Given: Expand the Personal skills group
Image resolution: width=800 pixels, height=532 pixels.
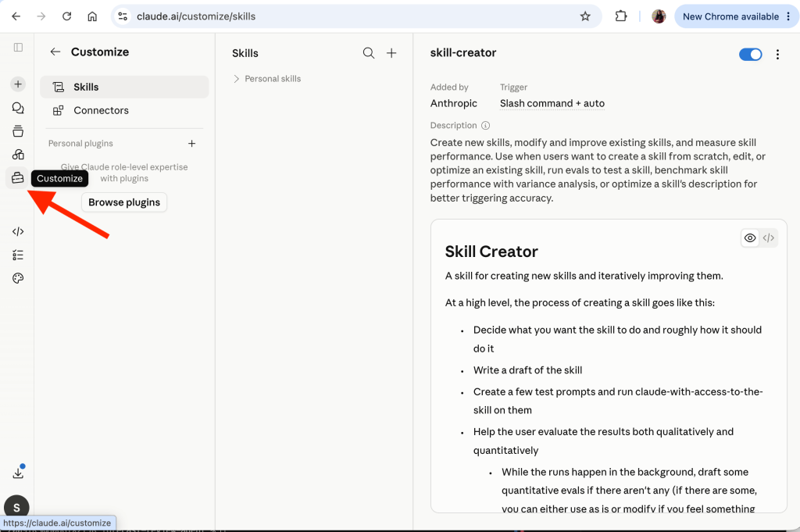Looking at the screenshot, I should click(267, 79).
